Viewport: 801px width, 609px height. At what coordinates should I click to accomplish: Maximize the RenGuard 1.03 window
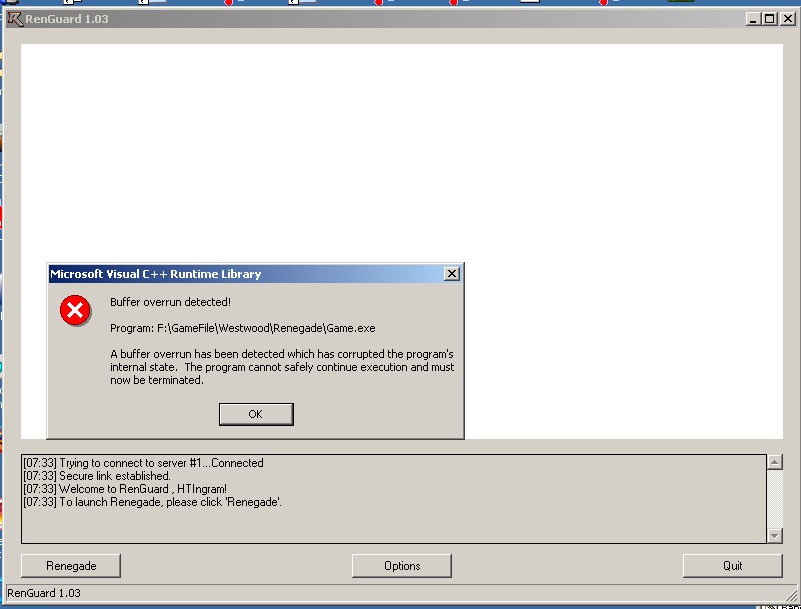(769, 19)
